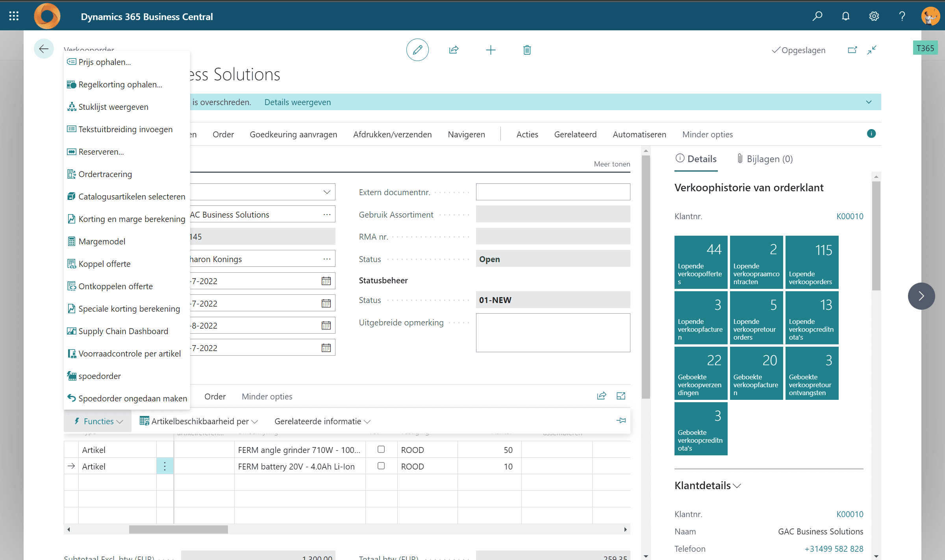
Task: Collapse page with shrink arrows icon
Action: coord(872,50)
